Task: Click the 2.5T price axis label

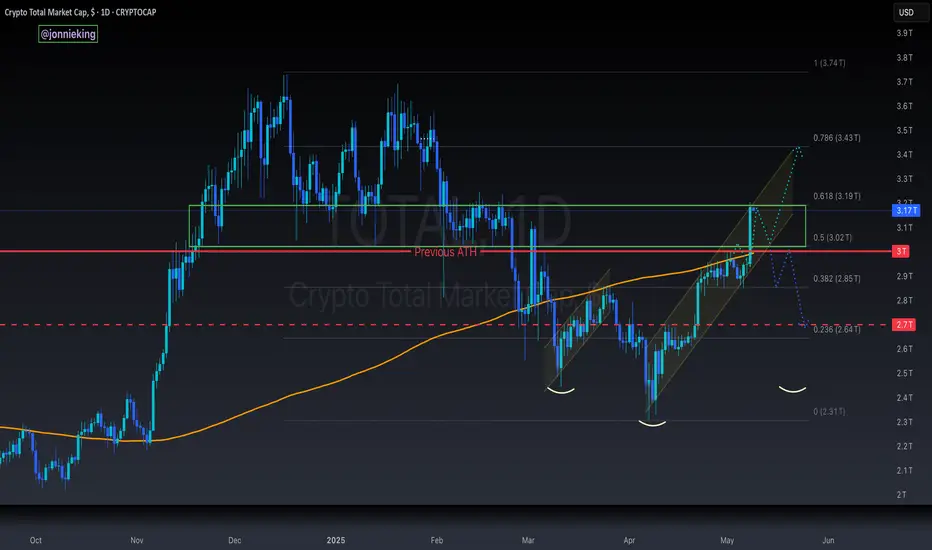Action: 904,373
